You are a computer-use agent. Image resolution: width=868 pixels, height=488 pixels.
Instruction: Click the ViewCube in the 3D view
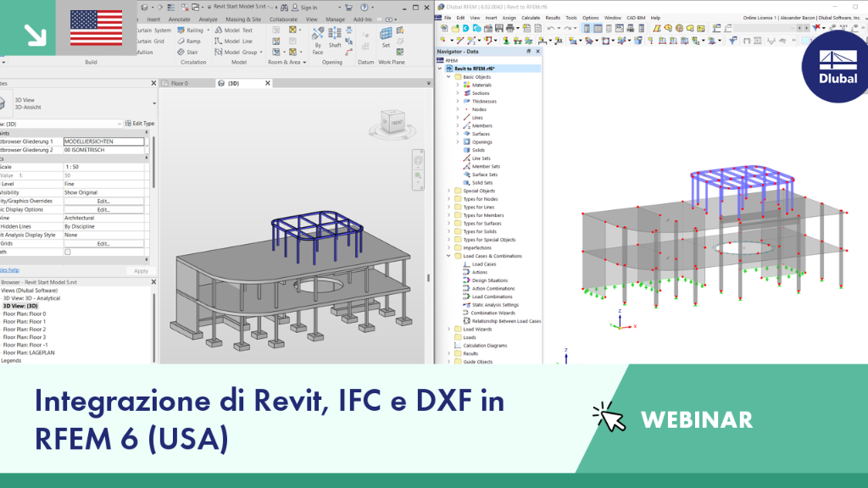coord(393,122)
